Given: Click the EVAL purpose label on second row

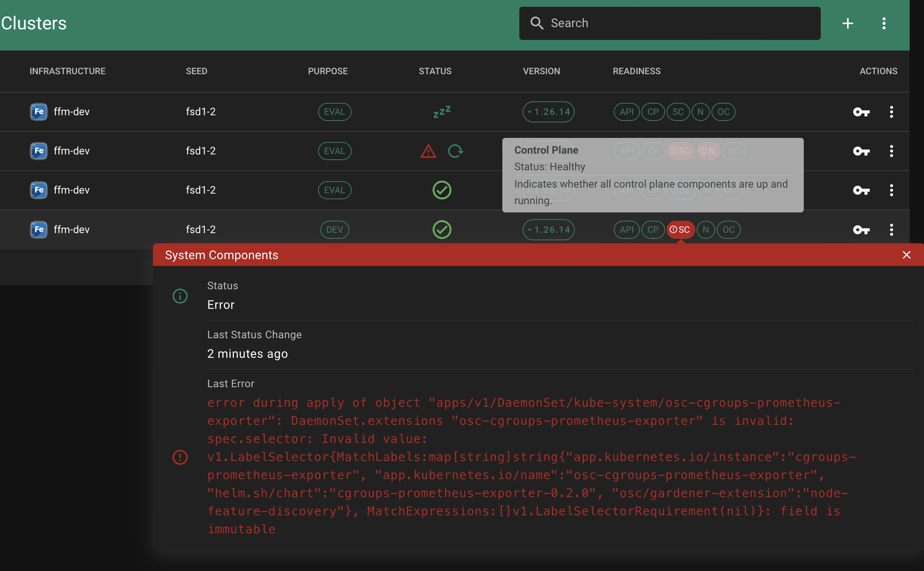Looking at the screenshot, I should pos(334,151).
